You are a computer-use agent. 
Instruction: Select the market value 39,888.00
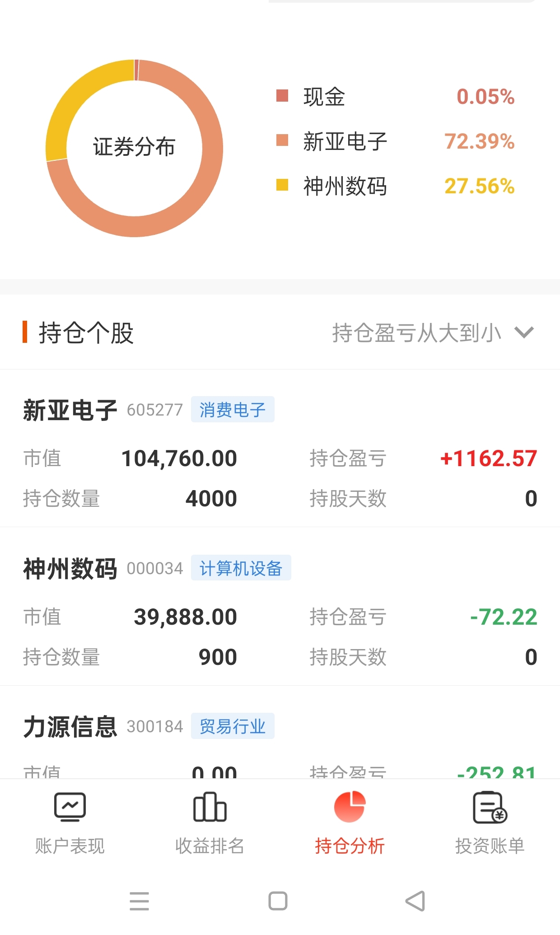click(x=186, y=617)
